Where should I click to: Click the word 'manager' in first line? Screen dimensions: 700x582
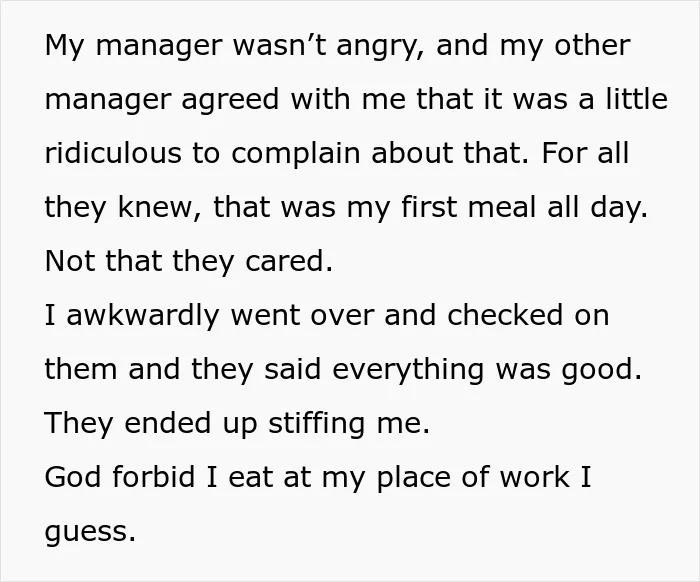coord(159,47)
